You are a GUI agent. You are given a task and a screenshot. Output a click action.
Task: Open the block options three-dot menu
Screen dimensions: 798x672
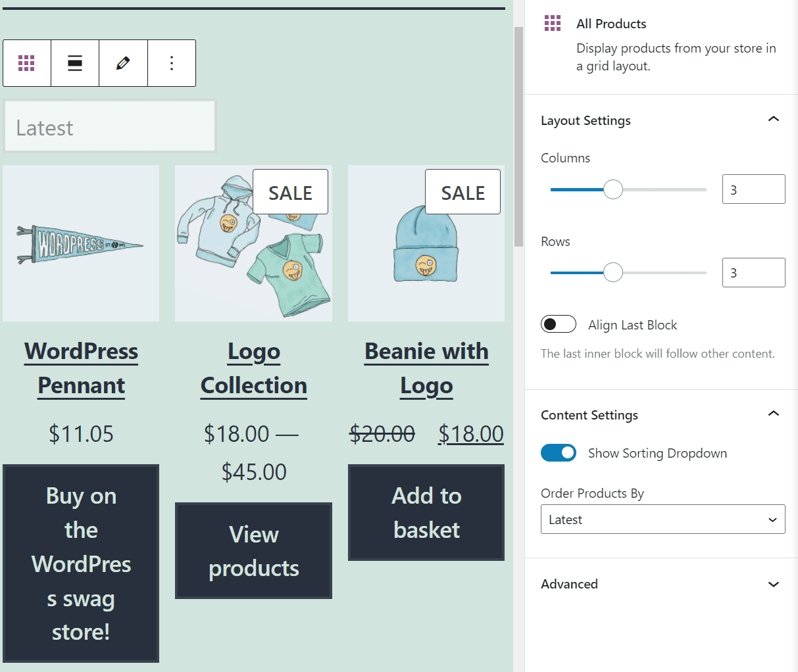(x=171, y=62)
